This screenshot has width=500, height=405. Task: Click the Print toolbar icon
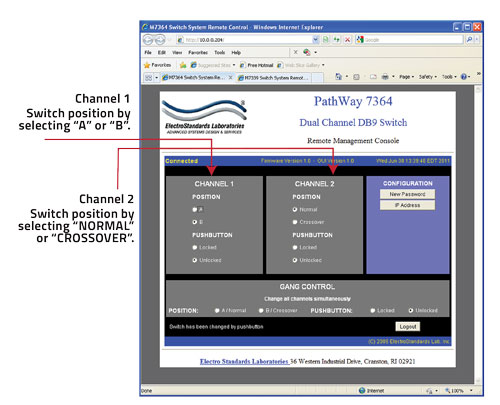point(385,77)
